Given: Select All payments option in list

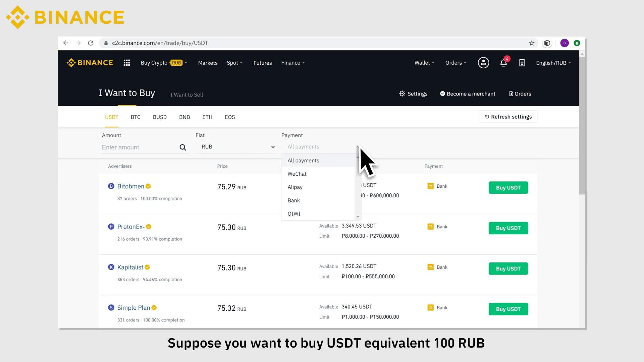Looking at the screenshot, I should 318,161.
